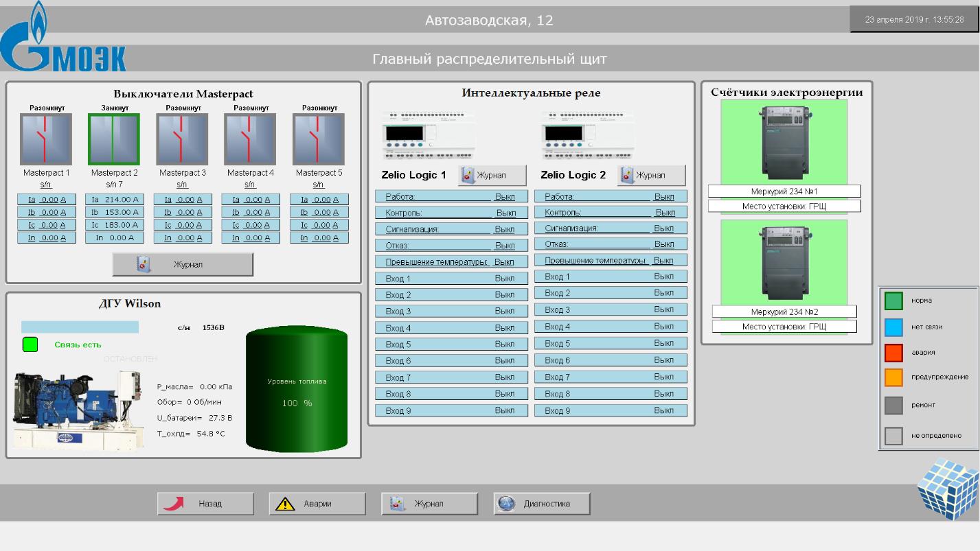This screenshot has width=980, height=551.
Task: Click Masterpact 2 Ib 153.00 A value
Action: click(x=115, y=212)
